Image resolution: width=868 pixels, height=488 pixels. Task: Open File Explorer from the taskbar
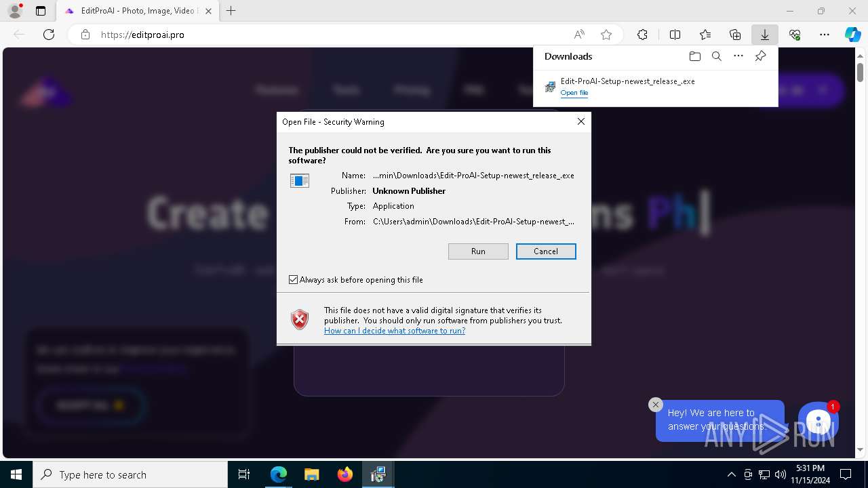point(311,474)
